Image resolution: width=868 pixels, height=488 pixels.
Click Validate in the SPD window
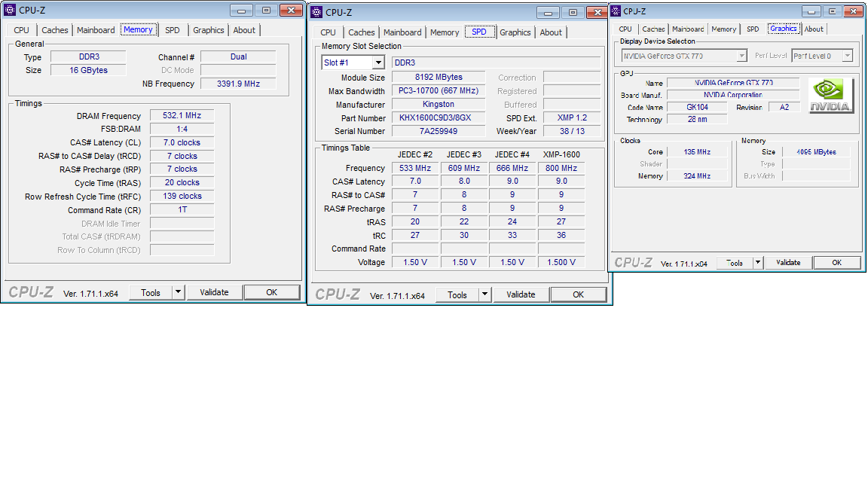click(521, 294)
